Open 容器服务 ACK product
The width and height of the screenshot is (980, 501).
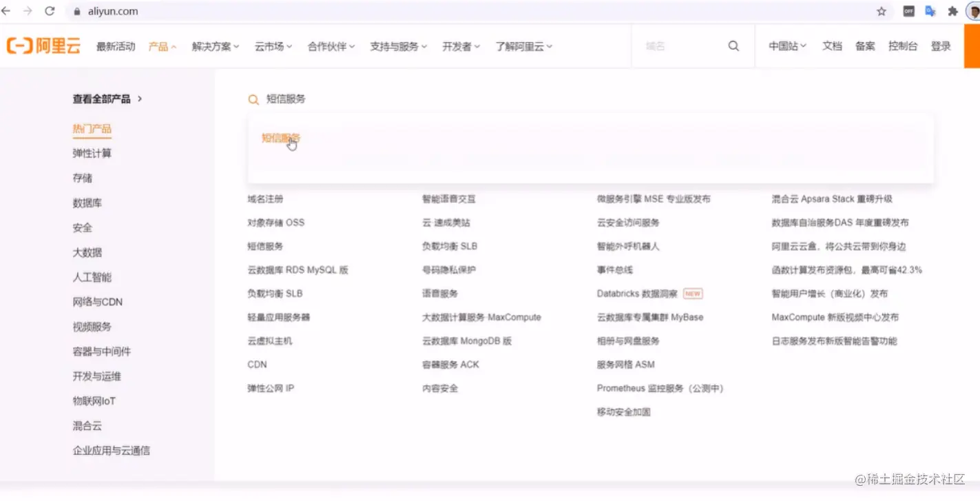(x=450, y=365)
